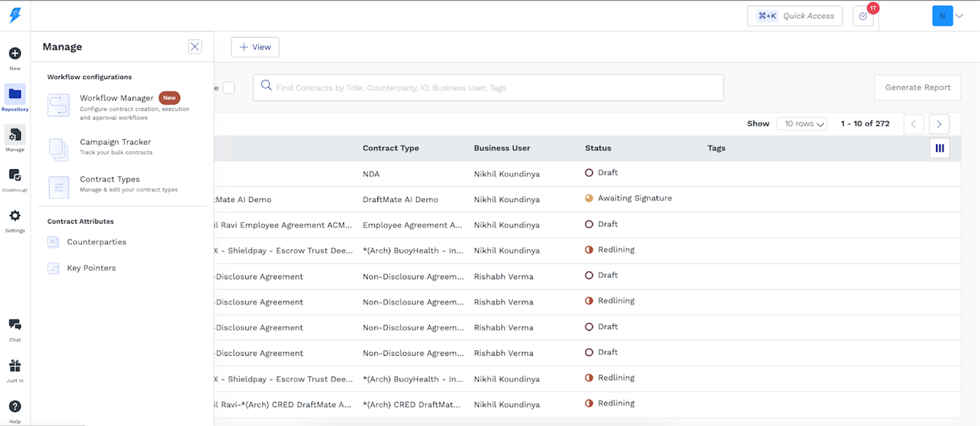Viewport: 980px width, 426px height.
Task: Open notifications icon with 17 badge
Action: [x=863, y=16]
